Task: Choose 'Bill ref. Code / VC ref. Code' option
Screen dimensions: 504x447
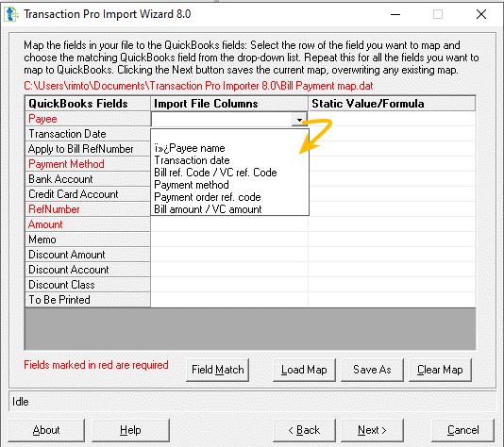Action: [x=229, y=173]
